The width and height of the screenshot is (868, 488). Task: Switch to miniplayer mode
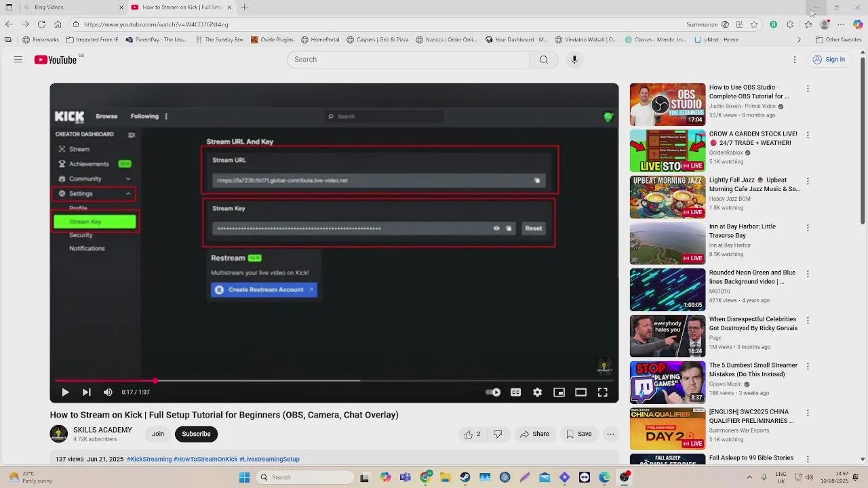click(559, 392)
